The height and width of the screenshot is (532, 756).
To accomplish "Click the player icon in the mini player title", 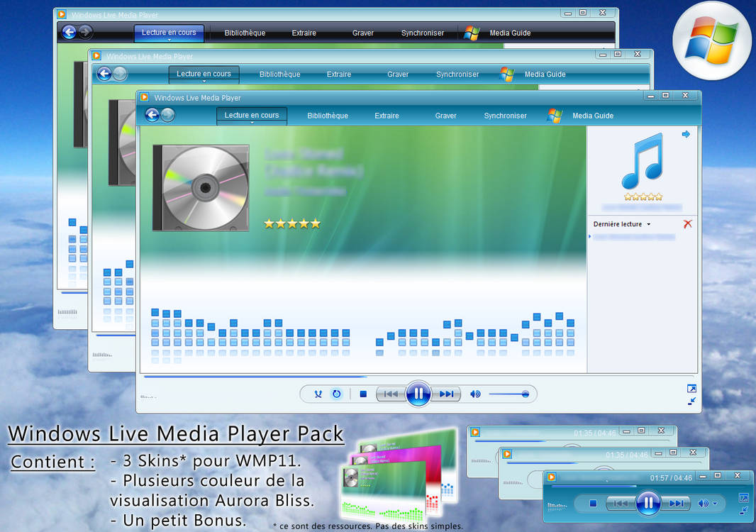I will pyautogui.click(x=551, y=477).
